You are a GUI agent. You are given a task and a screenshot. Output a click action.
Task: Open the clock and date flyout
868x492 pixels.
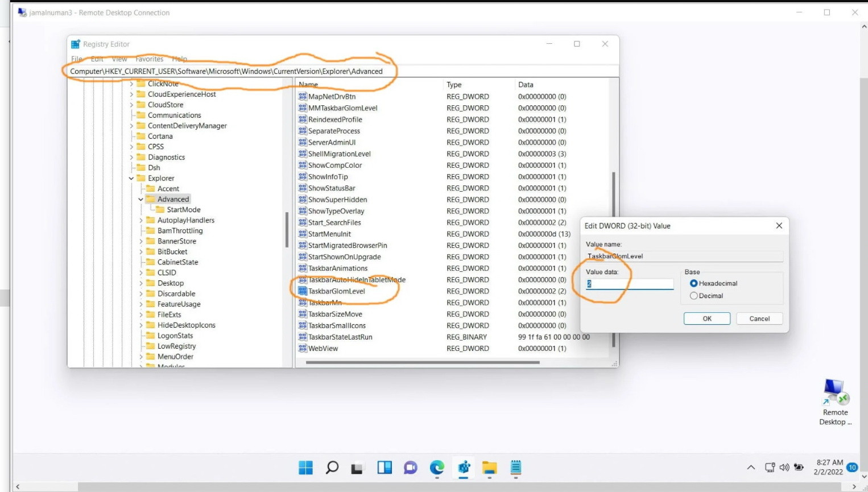click(829, 468)
